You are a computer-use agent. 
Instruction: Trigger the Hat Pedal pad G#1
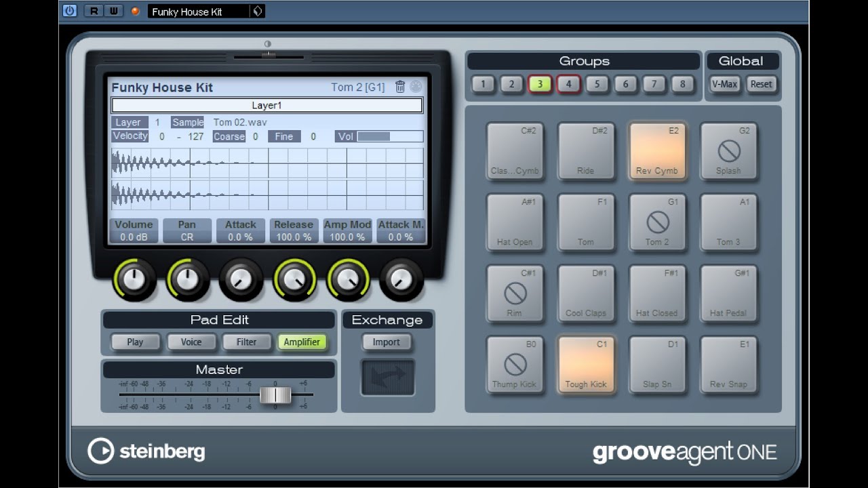[x=728, y=293]
